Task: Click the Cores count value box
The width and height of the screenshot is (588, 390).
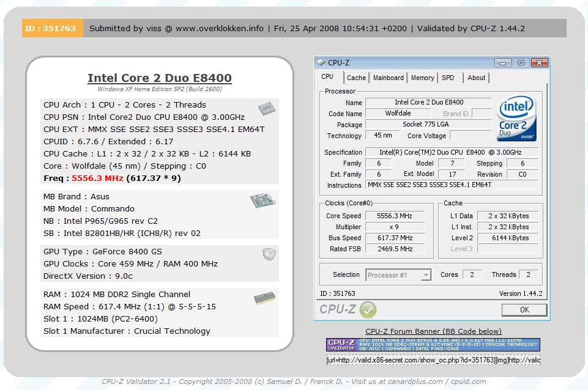Action: (472, 274)
